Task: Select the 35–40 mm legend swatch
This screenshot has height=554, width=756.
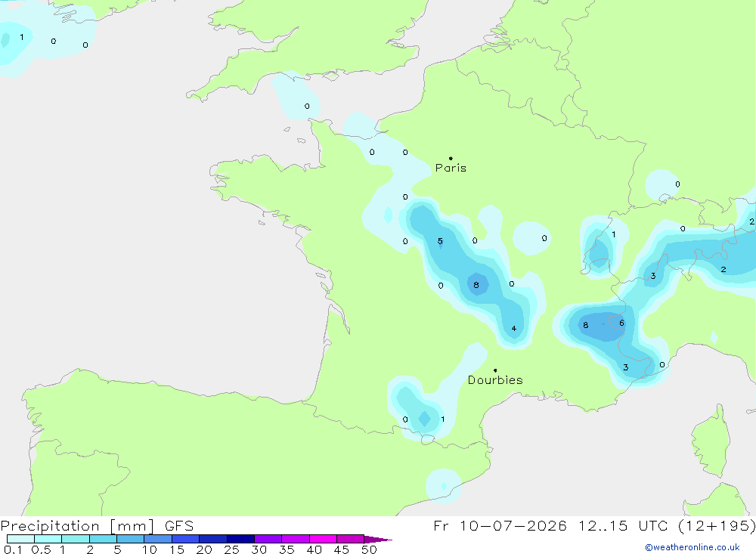Action: (x=296, y=539)
